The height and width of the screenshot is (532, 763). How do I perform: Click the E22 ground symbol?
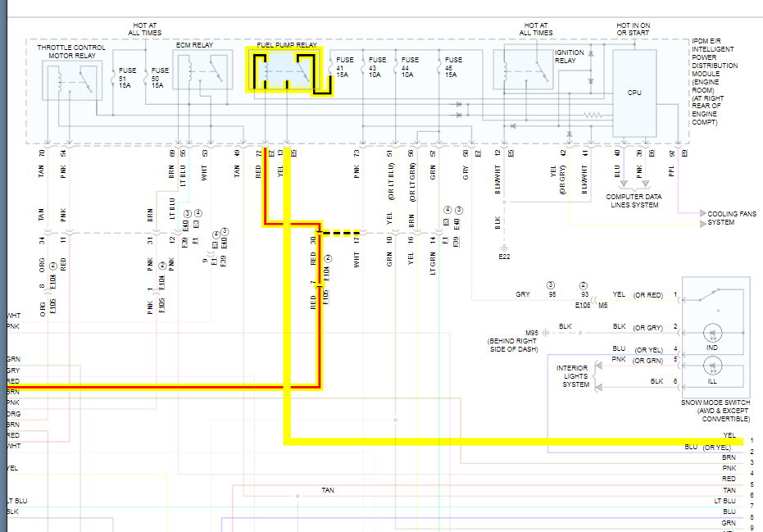[504, 252]
